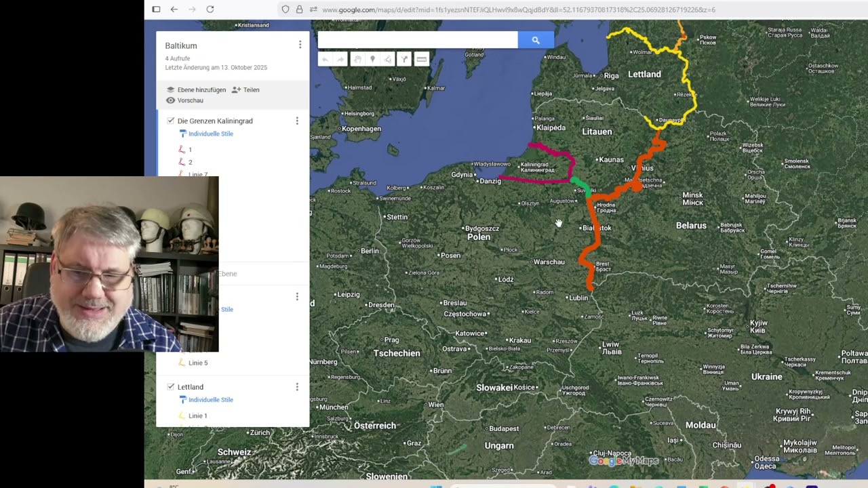
Task: Select the add marker tool
Action: click(372, 60)
